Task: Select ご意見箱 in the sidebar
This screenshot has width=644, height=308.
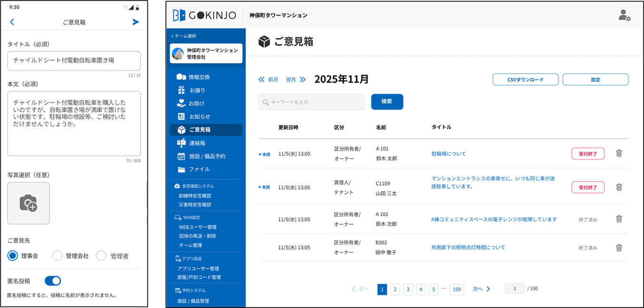Action: pyautogui.click(x=206, y=130)
